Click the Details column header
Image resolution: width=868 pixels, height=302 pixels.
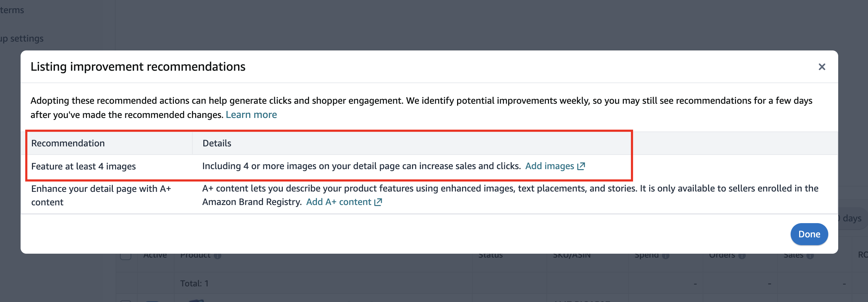point(217,143)
